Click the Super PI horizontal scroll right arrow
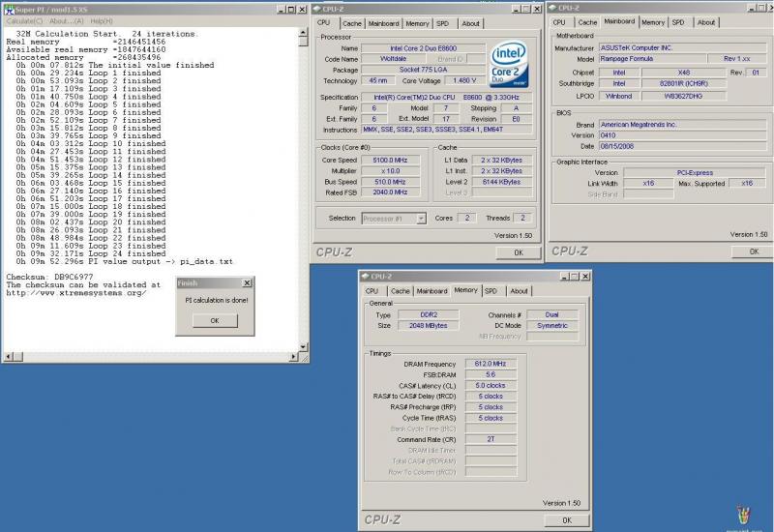The width and height of the screenshot is (774, 532). (x=294, y=356)
